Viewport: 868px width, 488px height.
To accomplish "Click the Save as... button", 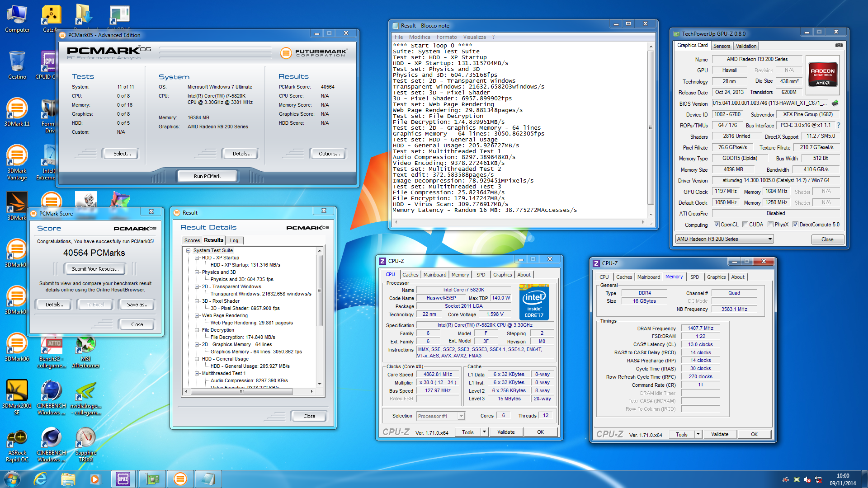I will pos(137,305).
